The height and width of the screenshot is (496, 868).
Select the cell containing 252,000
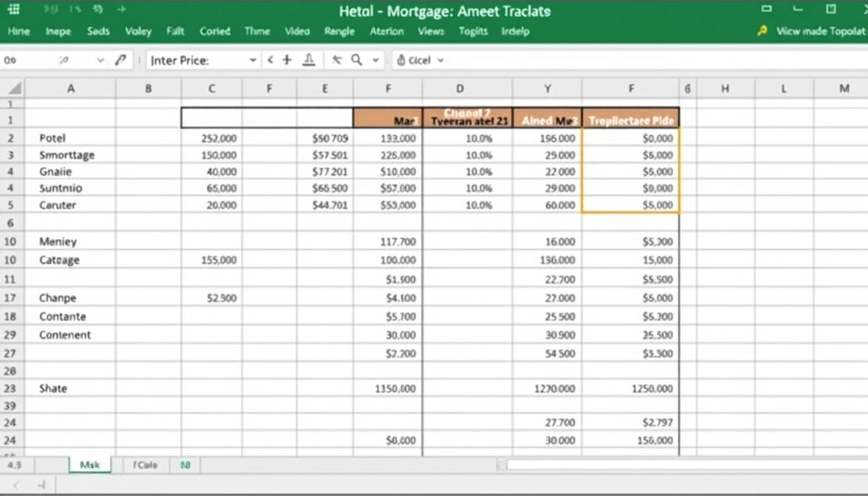click(212, 138)
